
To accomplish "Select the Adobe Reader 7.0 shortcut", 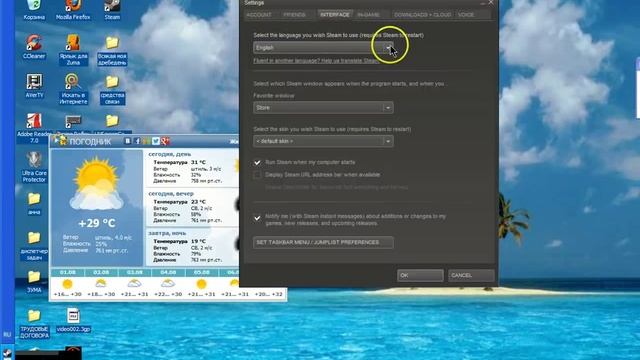I will point(34,128).
